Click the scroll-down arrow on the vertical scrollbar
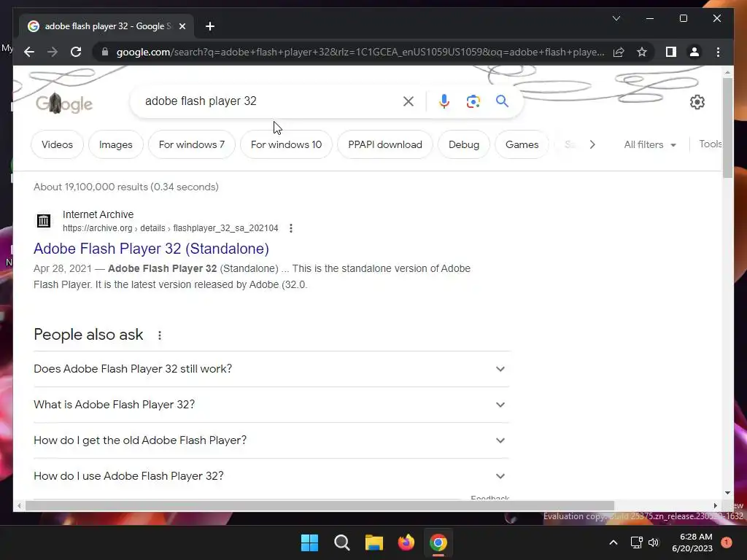747x560 pixels. [727, 493]
